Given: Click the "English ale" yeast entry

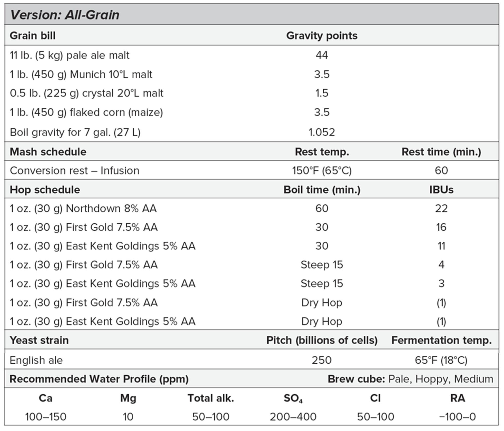Looking at the screenshot, I should pos(36,361).
